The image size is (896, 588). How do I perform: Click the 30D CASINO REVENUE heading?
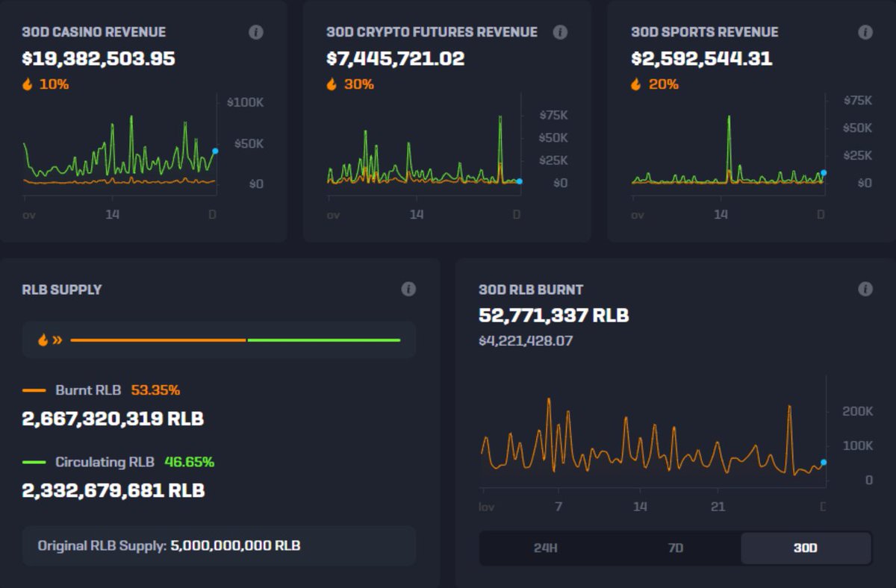94,32
